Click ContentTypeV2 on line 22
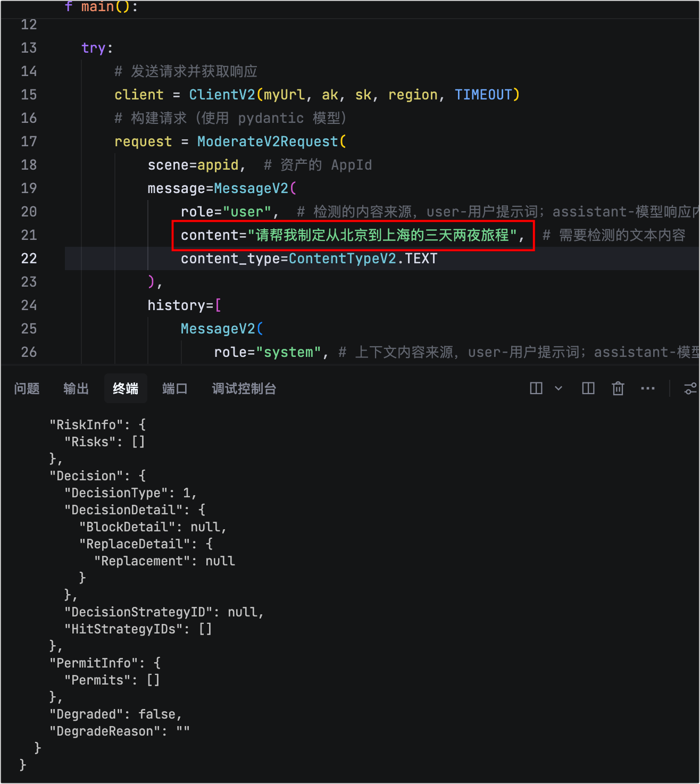 (342, 258)
